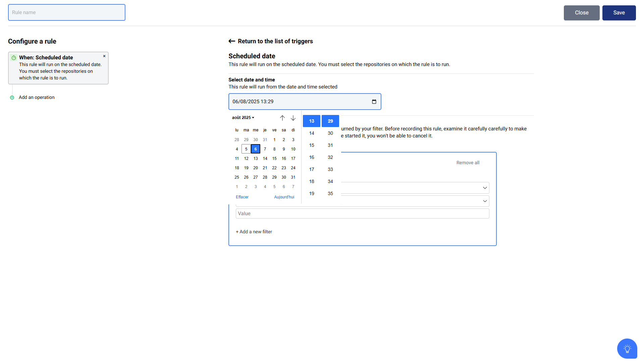The image size is (644, 362).
Task: Select minute 35 in time list
Action: pos(330,193)
